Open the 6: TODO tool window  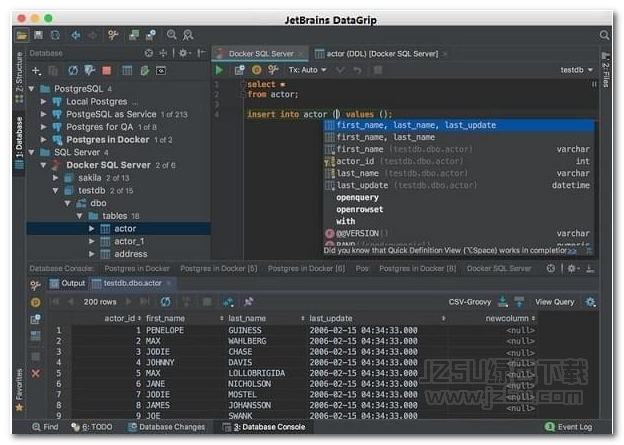[x=92, y=427]
